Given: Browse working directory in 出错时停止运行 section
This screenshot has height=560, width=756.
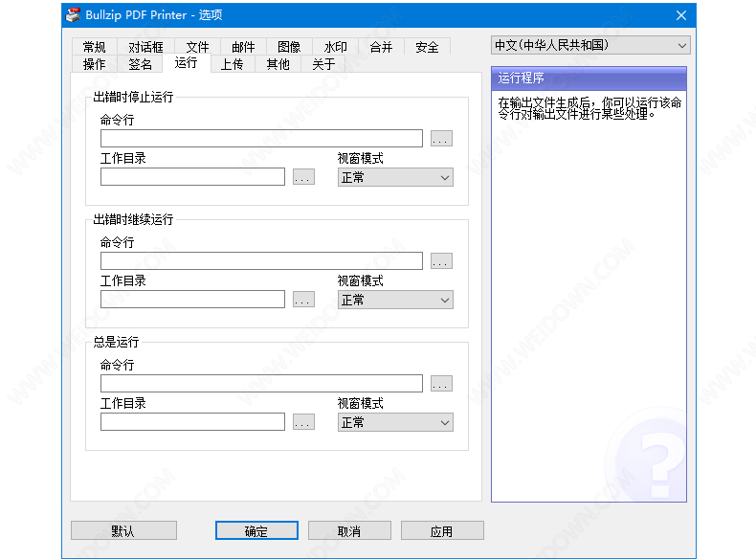Looking at the screenshot, I should [x=303, y=177].
